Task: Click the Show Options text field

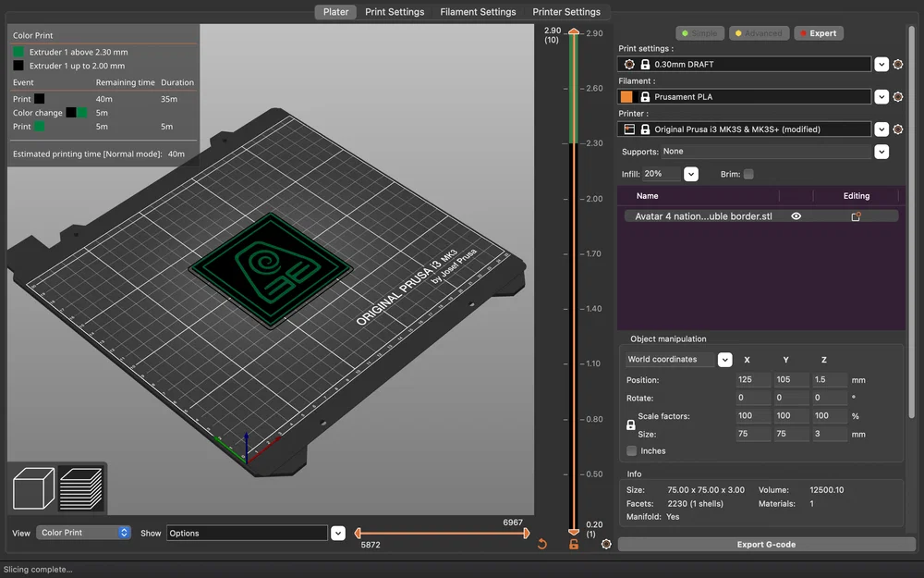Action: tap(247, 534)
